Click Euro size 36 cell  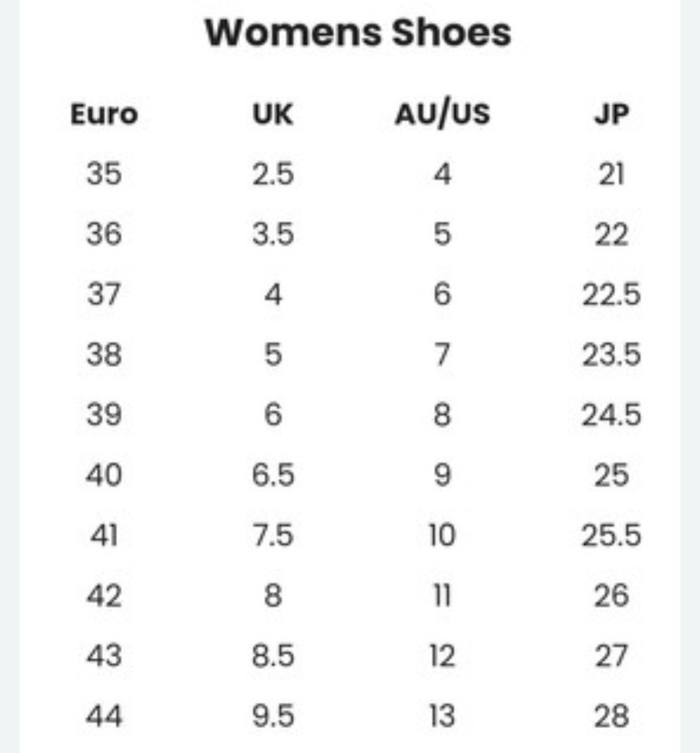coord(104,234)
